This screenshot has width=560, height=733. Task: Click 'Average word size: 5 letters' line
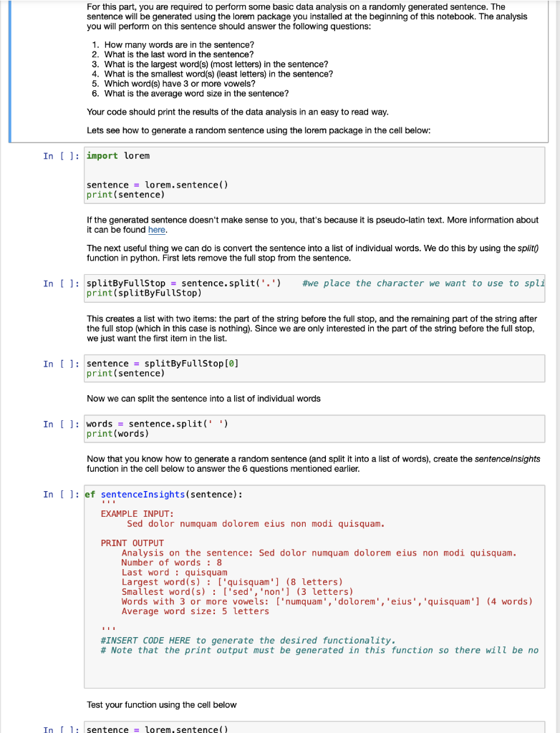pos(195,611)
